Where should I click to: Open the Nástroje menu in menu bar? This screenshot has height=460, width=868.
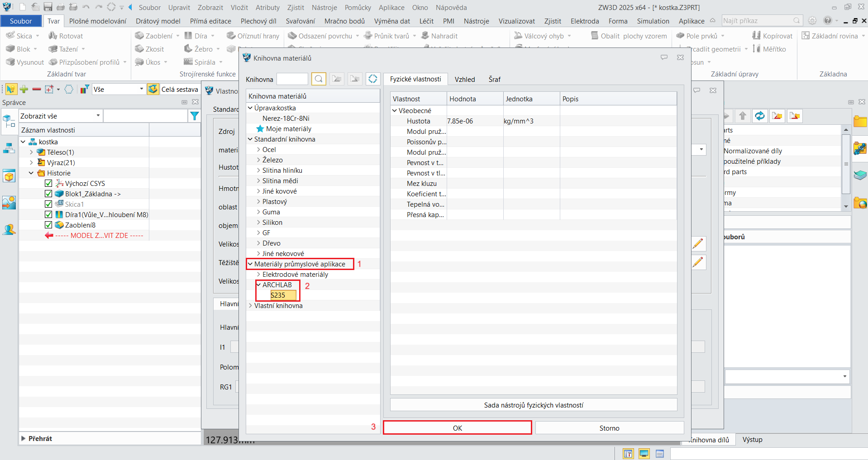[x=324, y=8]
